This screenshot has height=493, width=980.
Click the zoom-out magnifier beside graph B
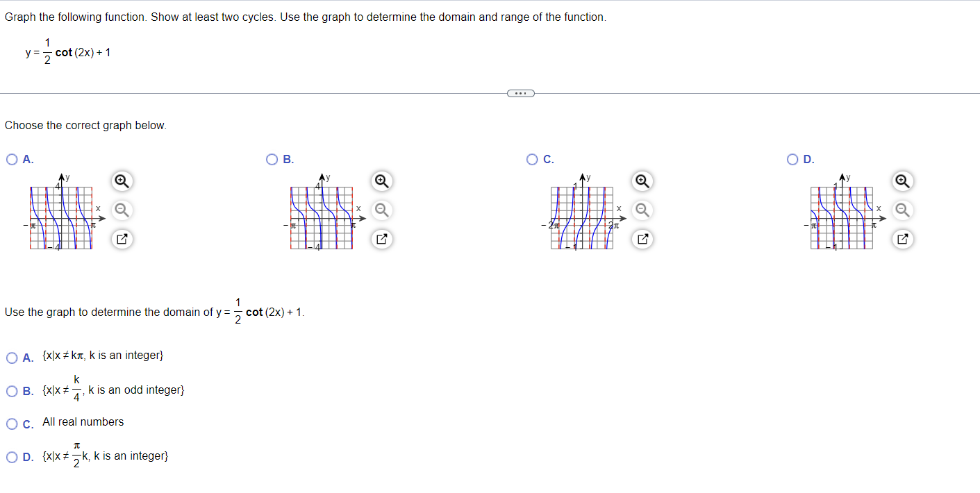(381, 210)
